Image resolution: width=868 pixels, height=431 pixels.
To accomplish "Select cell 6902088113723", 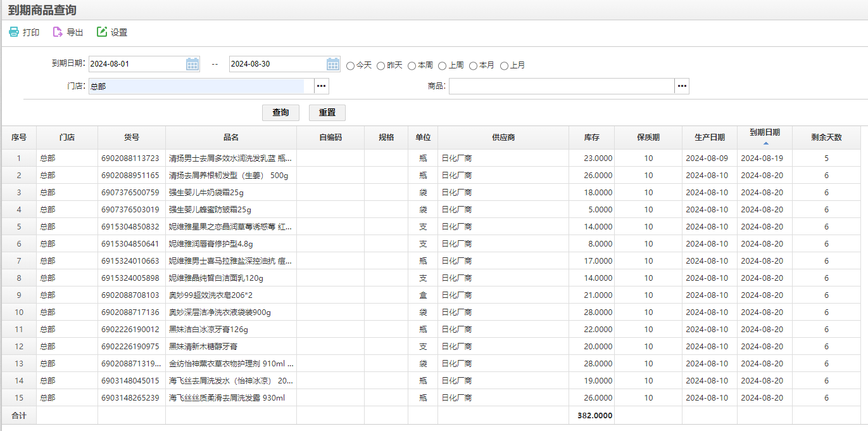I will coord(132,158).
